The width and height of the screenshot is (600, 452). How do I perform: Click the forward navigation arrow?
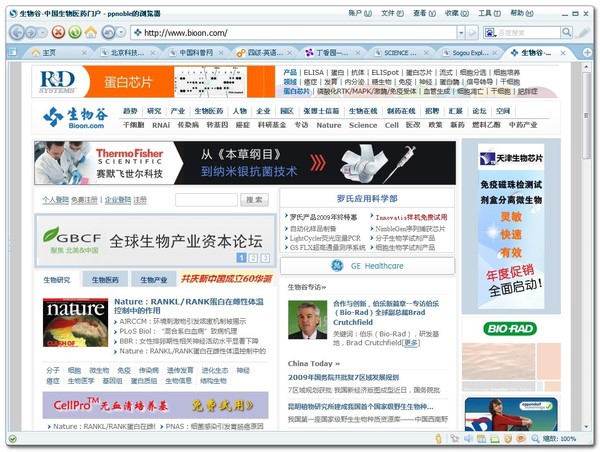point(31,32)
